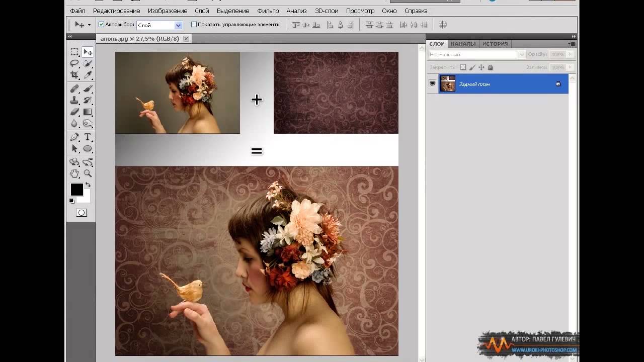
Task: Open the Редактирование menu
Action: pyautogui.click(x=116, y=11)
